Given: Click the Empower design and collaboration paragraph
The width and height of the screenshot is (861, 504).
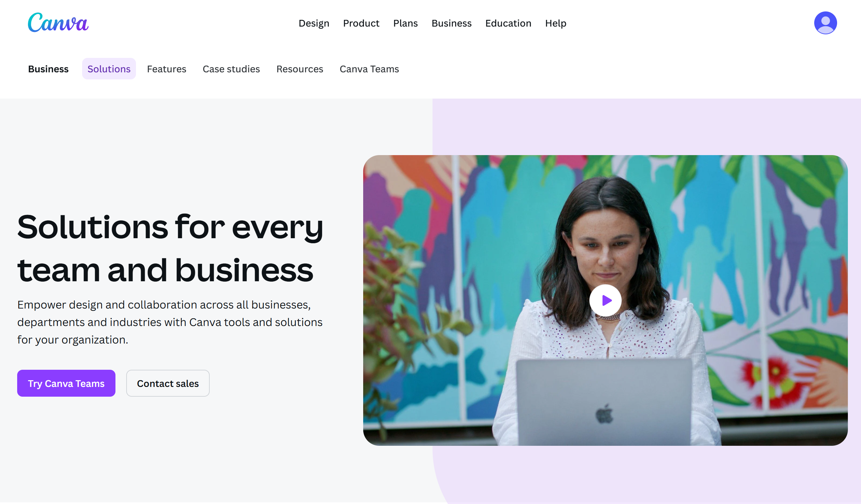Looking at the screenshot, I should click(170, 322).
